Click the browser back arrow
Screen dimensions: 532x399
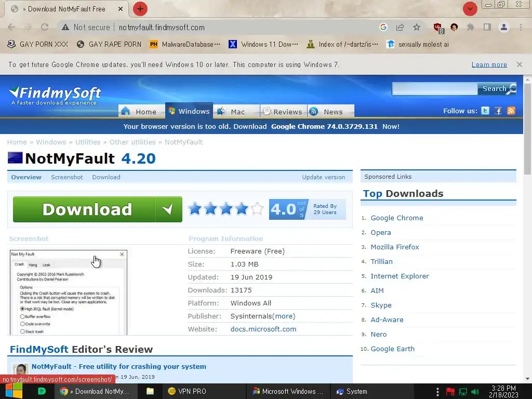11,27
